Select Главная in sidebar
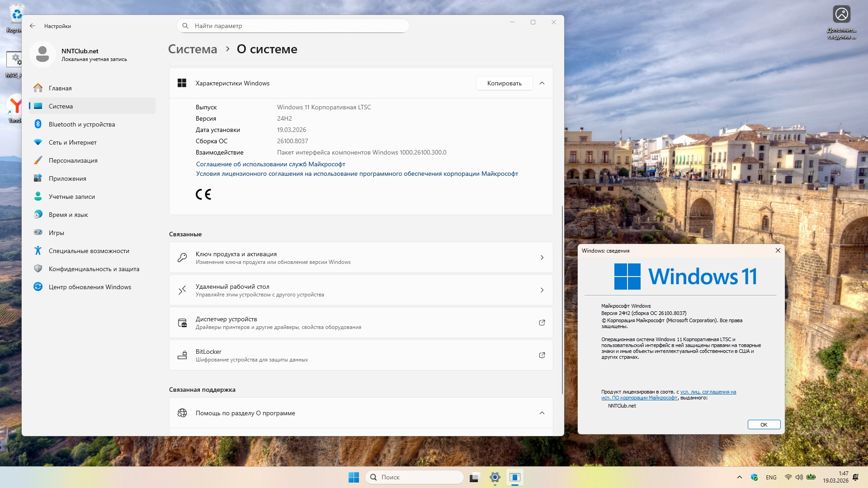The height and width of the screenshot is (488, 868). coord(60,88)
